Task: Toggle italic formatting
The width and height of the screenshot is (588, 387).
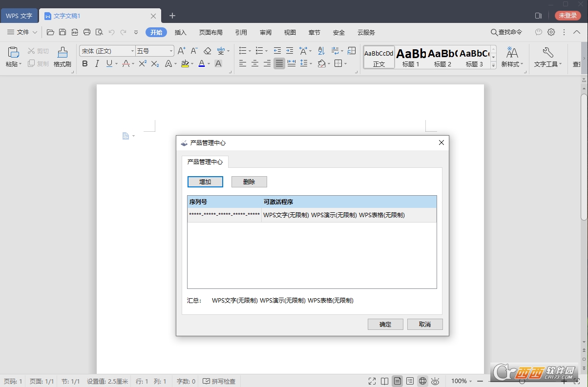Action: click(x=97, y=63)
